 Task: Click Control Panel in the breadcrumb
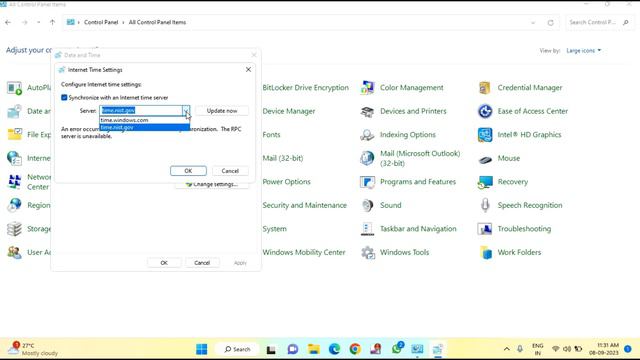101,22
